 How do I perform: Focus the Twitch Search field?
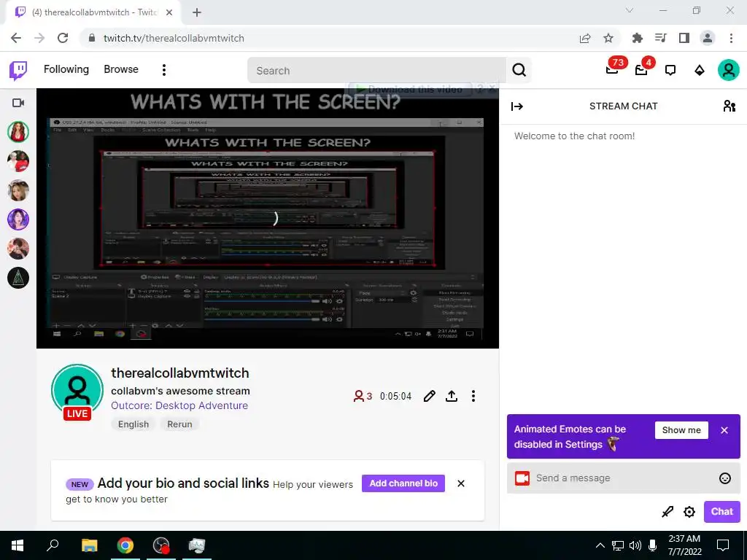(x=377, y=71)
